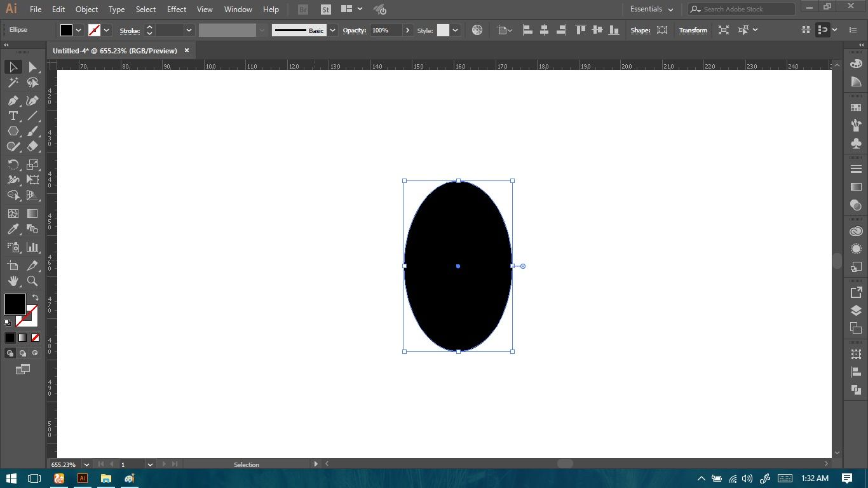Click the Opacity label link

[x=355, y=30]
